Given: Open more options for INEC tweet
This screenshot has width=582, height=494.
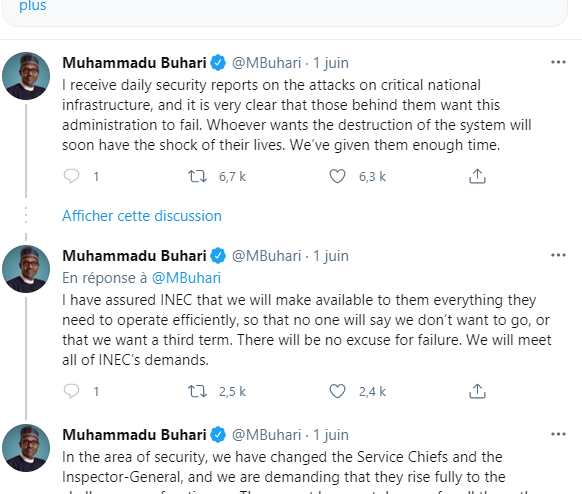Looking at the screenshot, I should [558, 255].
